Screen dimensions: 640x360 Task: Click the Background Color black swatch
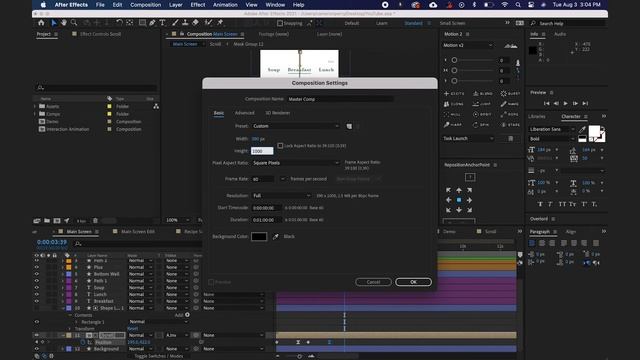[259, 236]
